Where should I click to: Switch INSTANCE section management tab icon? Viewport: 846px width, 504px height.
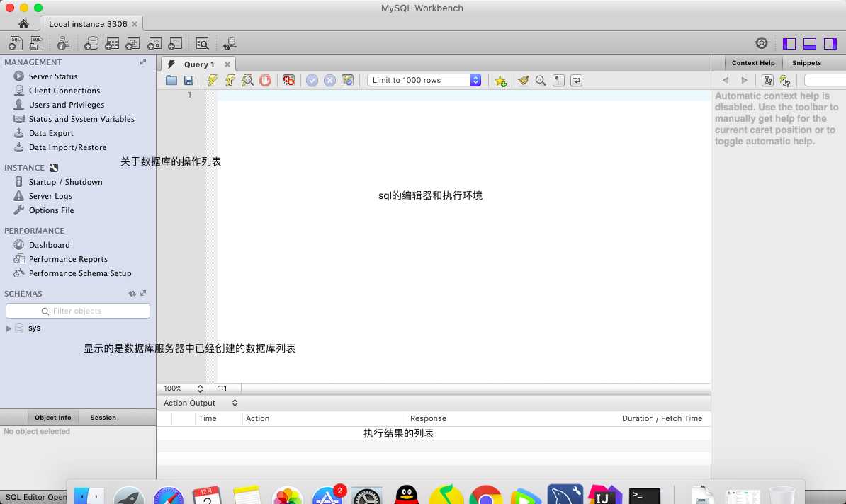pyautogui.click(x=54, y=168)
